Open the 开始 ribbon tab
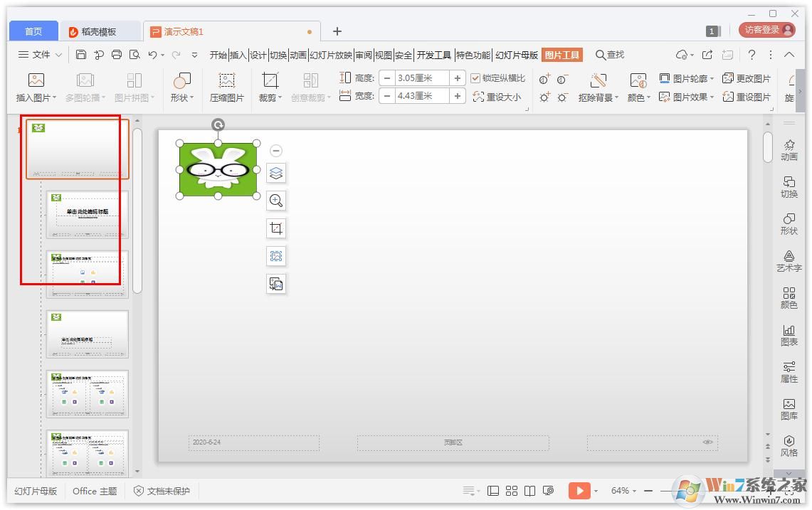Image resolution: width=812 pixels, height=510 pixels. (218, 55)
